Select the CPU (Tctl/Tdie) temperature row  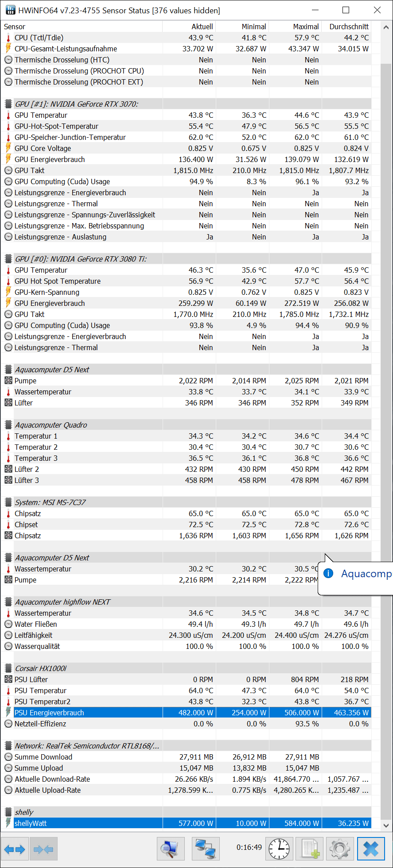pyautogui.click(x=186, y=38)
